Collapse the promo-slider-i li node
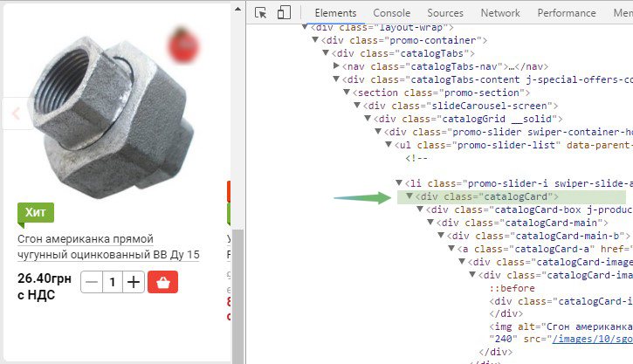This screenshot has height=364, width=633. point(399,183)
